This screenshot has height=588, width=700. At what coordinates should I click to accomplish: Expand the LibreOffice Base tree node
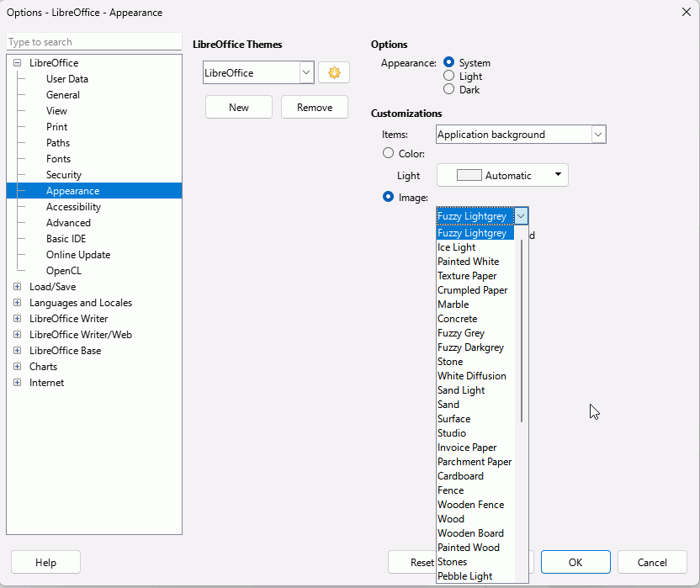[x=17, y=351]
